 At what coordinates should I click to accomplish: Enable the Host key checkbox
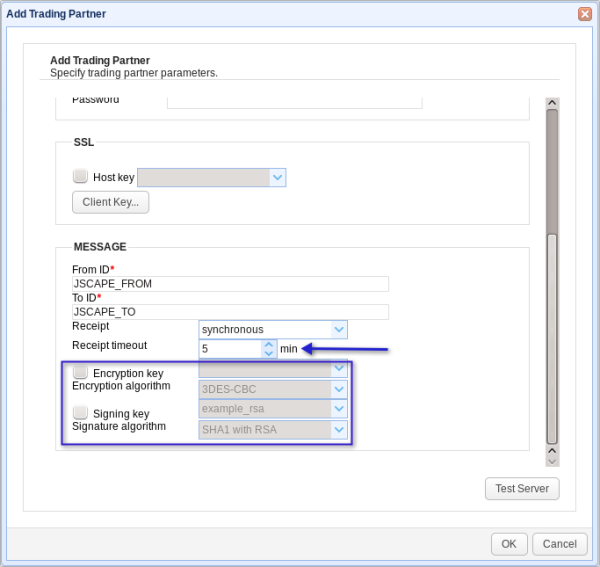[81, 176]
